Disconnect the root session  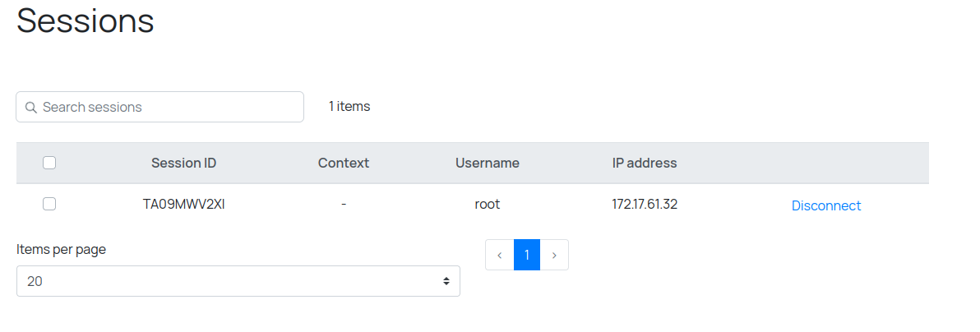(x=825, y=205)
